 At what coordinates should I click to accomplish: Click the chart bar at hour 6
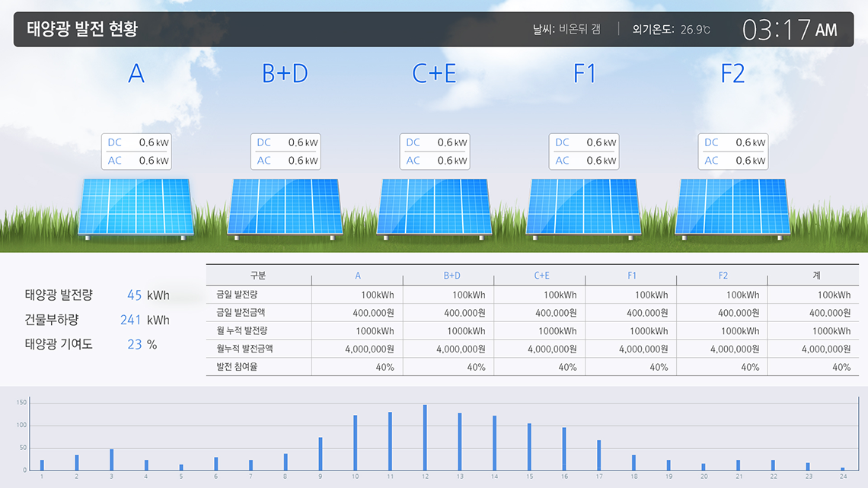[216, 464]
